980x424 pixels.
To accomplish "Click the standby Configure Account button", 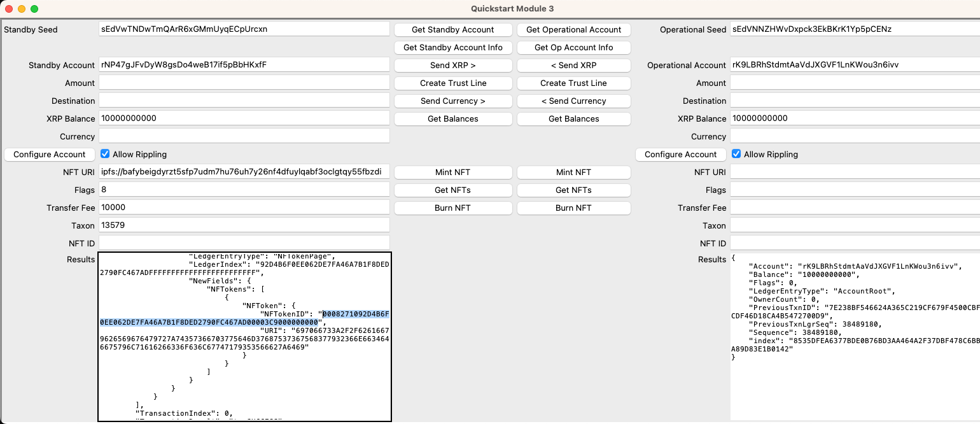I will click(50, 155).
